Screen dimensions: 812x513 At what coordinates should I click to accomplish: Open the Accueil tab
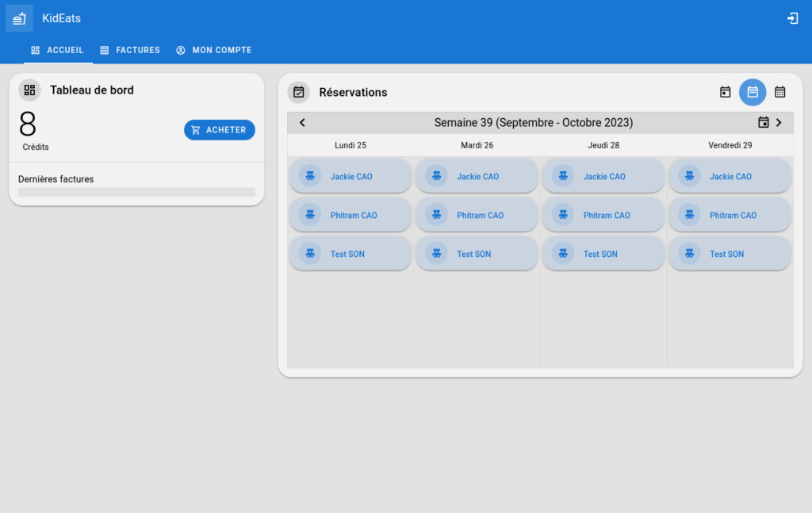click(57, 50)
